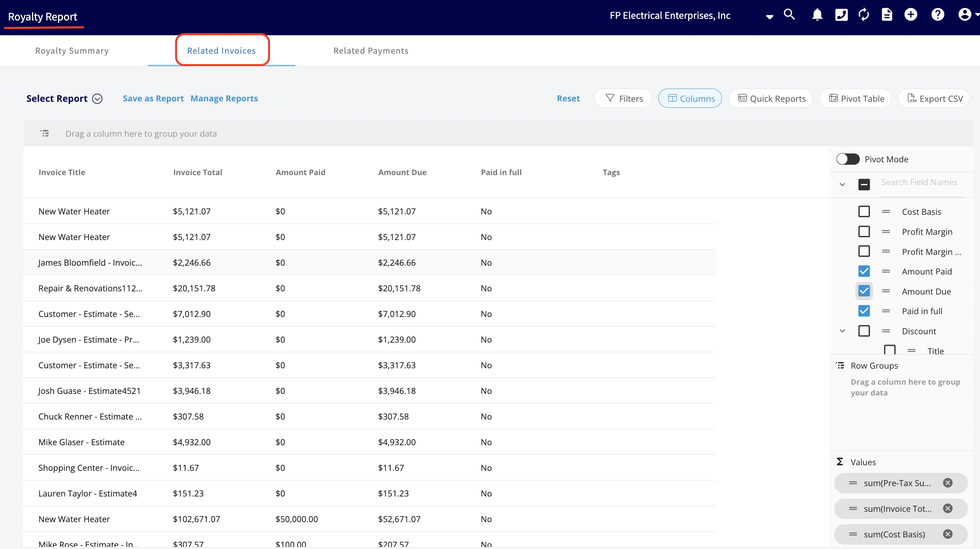This screenshot has width=980, height=549.
Task: Uncheck the Amount Due checkbox
Action: [x=864, y=291]
